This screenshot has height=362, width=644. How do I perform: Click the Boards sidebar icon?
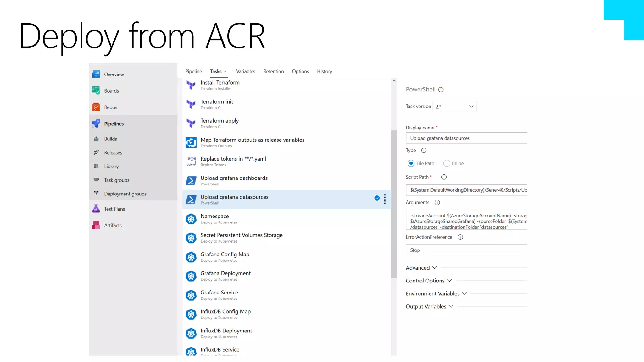tap(96, 90)
